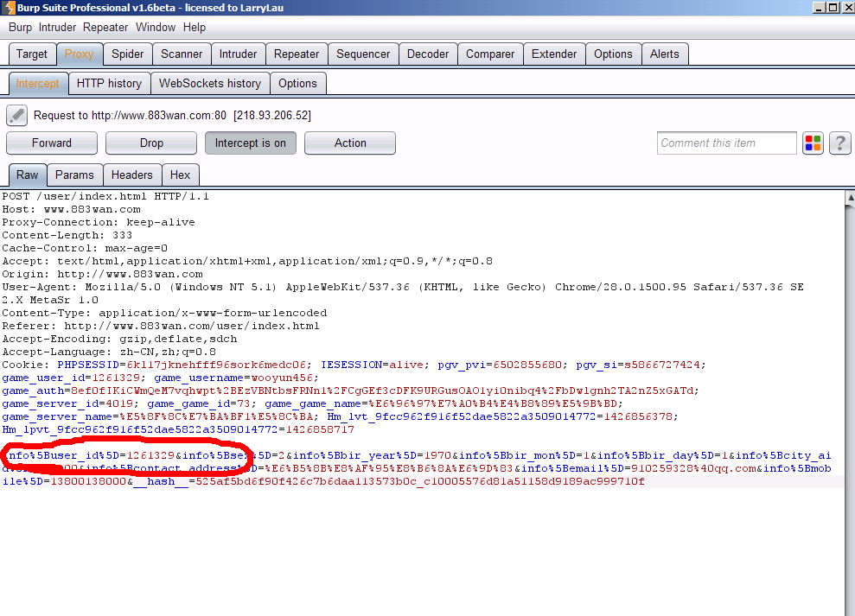Switch to the Hex view tab
Image resolution: width=855 pixels, height=616 pixels.
[180, 175]
